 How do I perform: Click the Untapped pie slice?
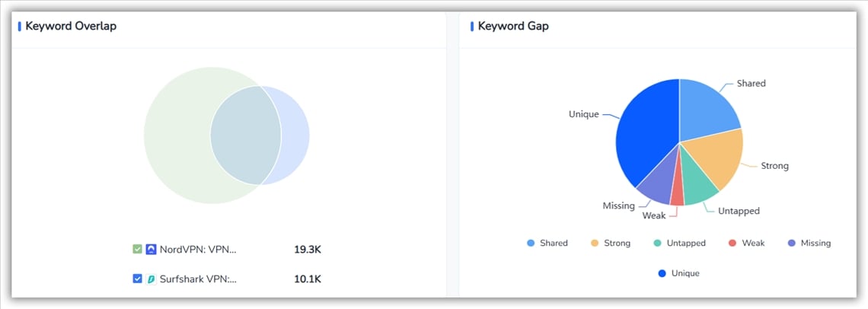[x=698, y=187]
